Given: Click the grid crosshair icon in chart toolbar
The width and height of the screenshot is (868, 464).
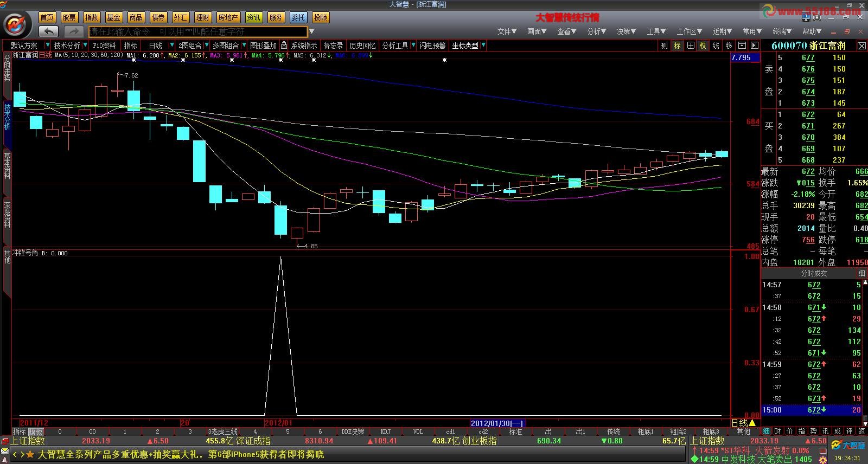Looking at the screenshot, I should (x=690, y=46).
